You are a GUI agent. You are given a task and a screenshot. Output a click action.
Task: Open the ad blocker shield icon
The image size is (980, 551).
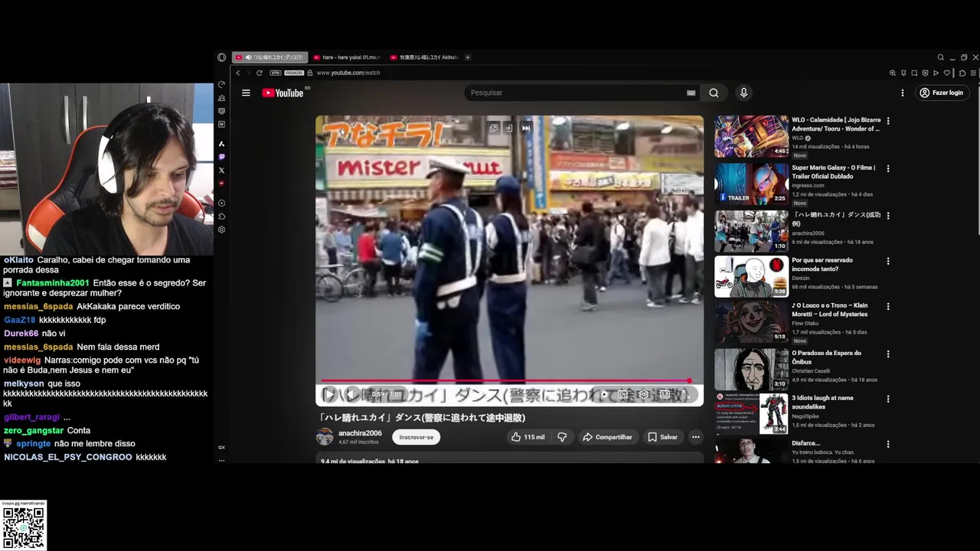925,73
